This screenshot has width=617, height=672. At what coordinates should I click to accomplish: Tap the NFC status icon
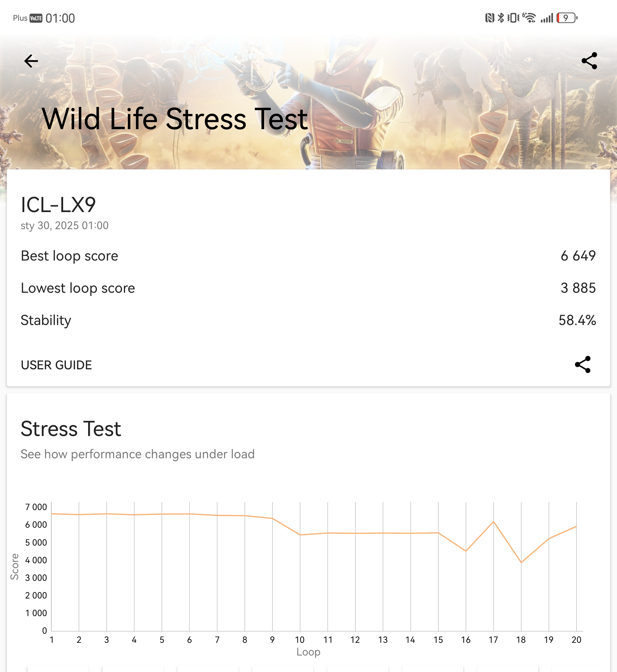[489, 18]
